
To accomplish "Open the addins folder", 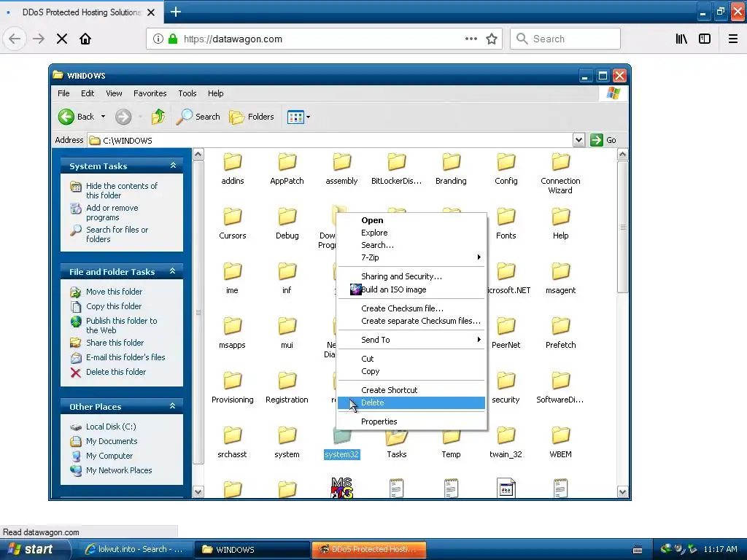I will click(x=233, y=168).
